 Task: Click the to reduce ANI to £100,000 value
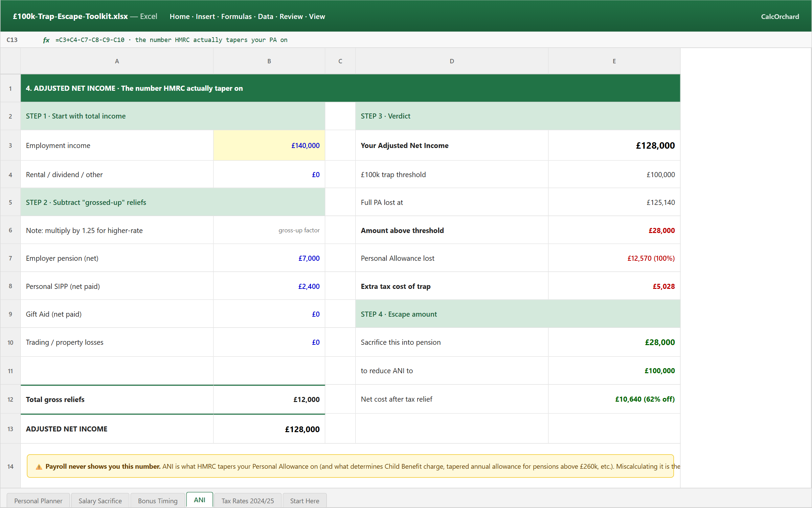coord(614,371)
